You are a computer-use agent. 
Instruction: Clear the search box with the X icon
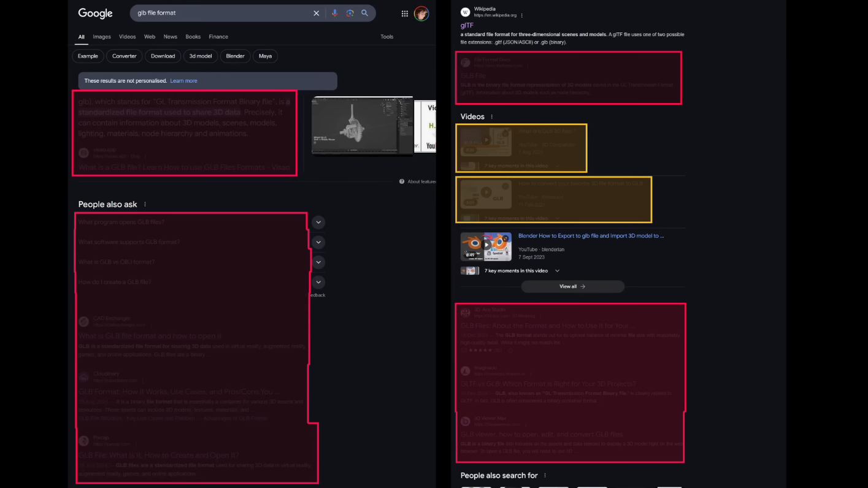pos(317,13)
